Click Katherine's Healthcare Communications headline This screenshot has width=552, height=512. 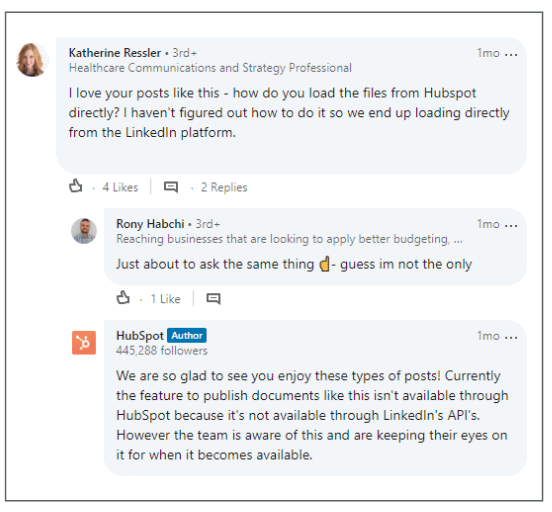(210, 68)
